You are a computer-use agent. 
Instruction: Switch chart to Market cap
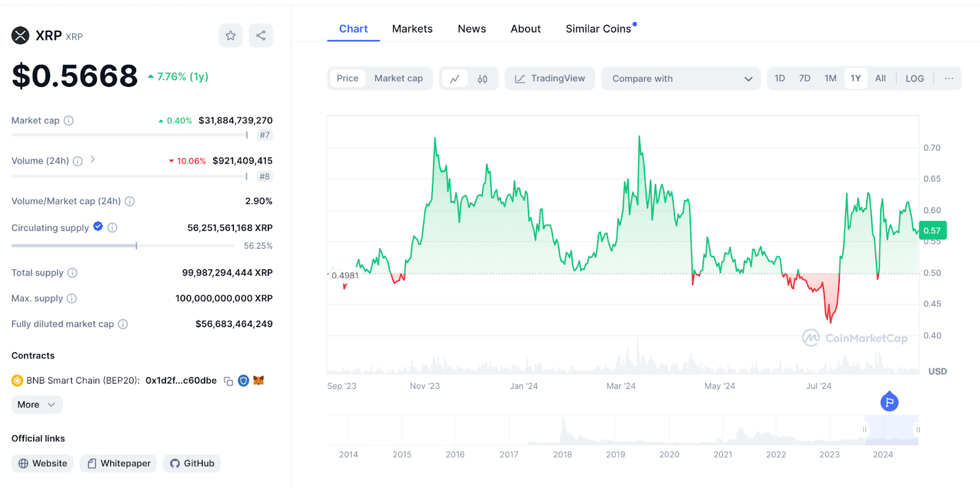(399, 78)
